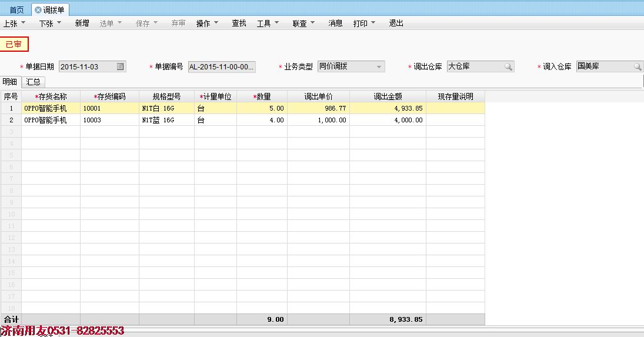
Task: Open the 打印 menu
Action: click(x=364, y=24)
